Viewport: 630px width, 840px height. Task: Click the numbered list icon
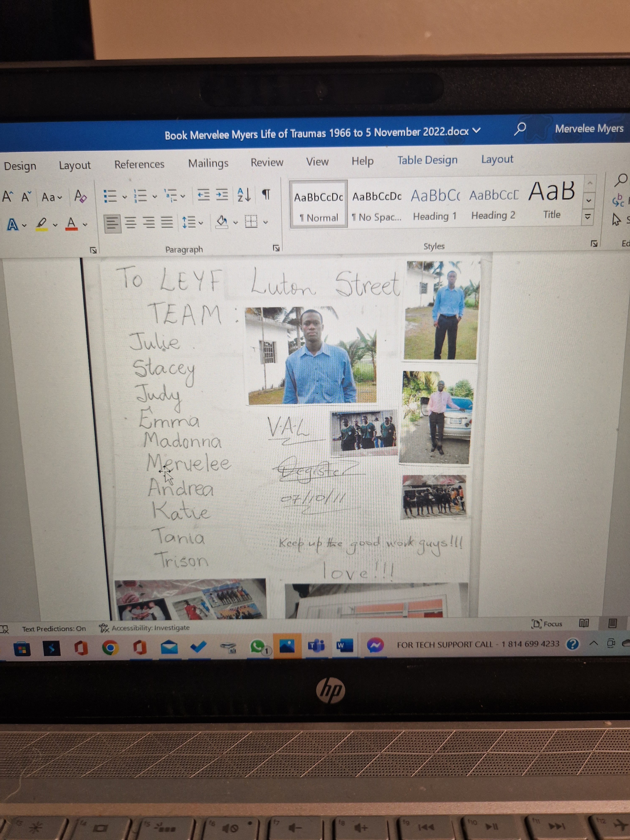pyautogui.click(x=141, y=196)
